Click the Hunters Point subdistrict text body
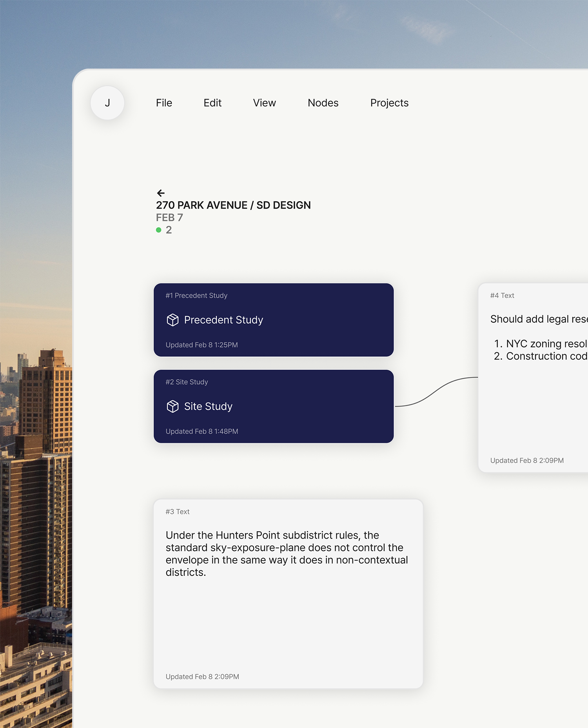This screenshot has width=588, height=728. 287,554
